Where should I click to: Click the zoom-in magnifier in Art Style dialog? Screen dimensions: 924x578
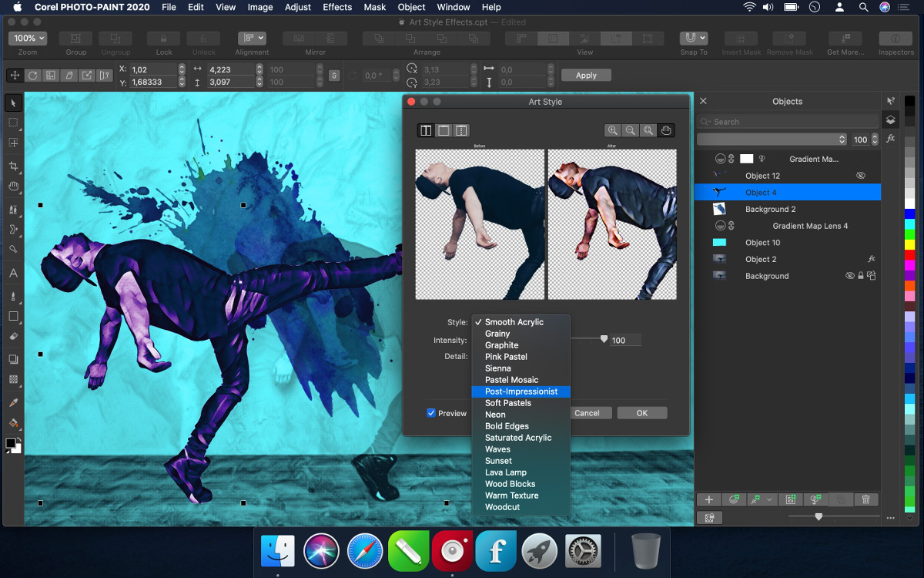pos(612,130)
